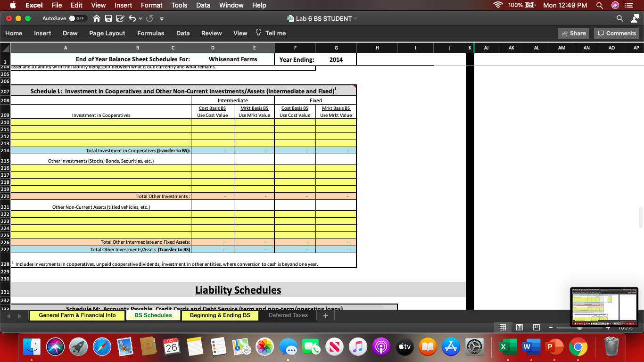644x362 pixels.
Task: Switch to Normal view in status bar
Action: click(x=503, y=327)
